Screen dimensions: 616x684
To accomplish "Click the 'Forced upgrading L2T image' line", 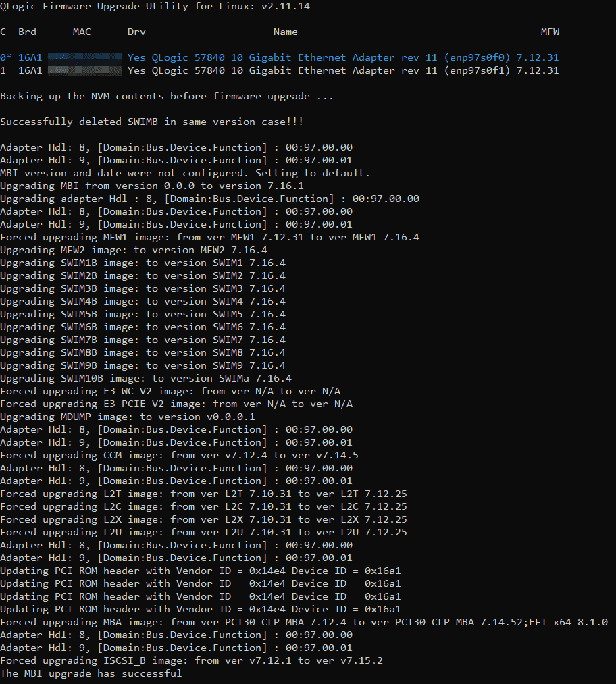I will tap(203, 494).
